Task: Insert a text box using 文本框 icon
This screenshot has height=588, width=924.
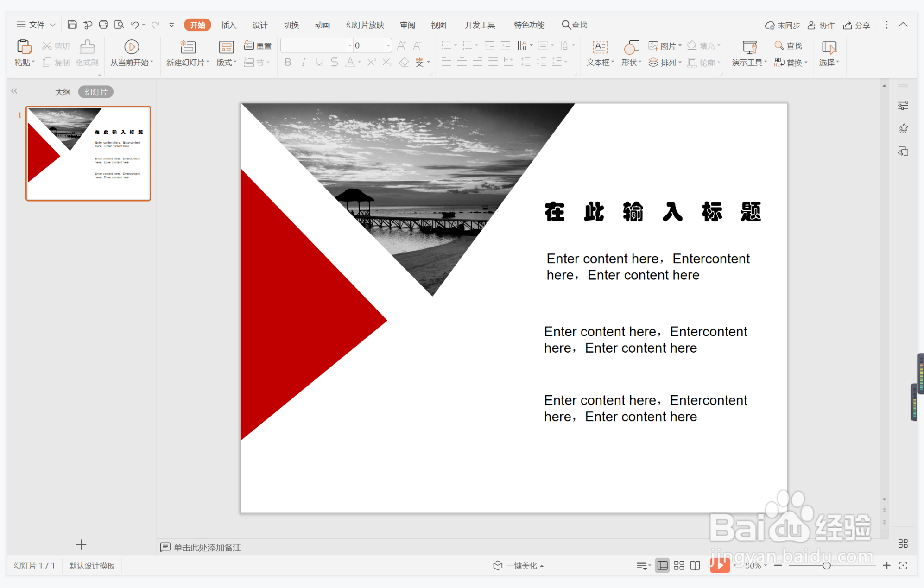Action: [x=600, y=46]
